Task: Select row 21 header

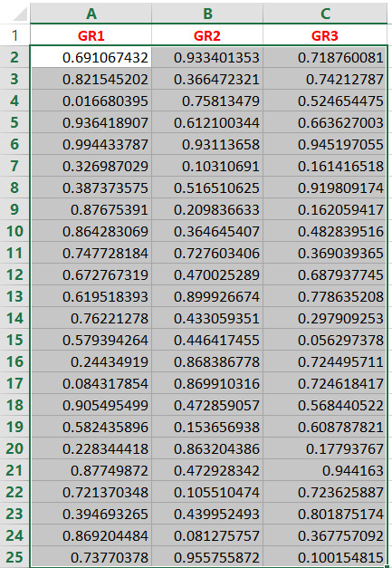Action: pyautogui.click(x=14, y=470)
